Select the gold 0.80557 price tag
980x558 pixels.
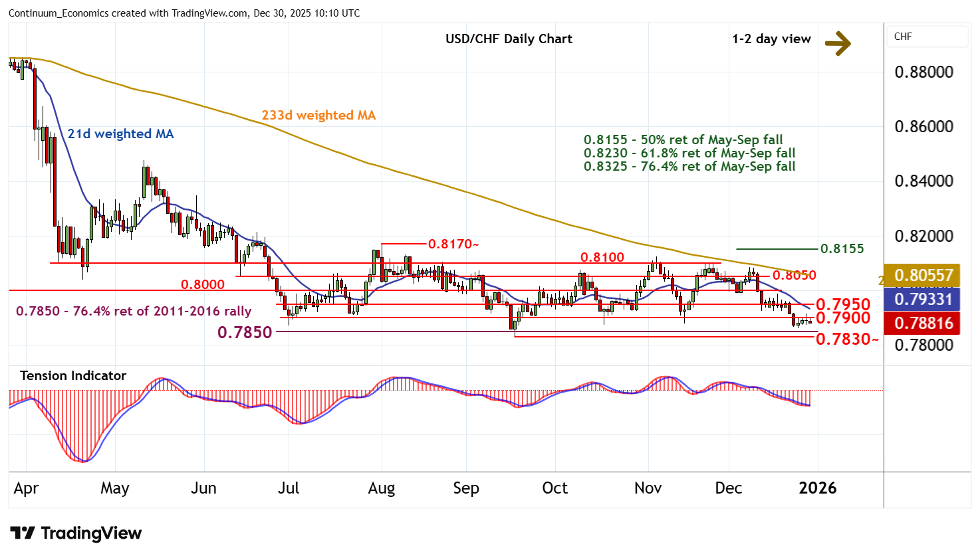pyautogui.click(x=923, y=276)
